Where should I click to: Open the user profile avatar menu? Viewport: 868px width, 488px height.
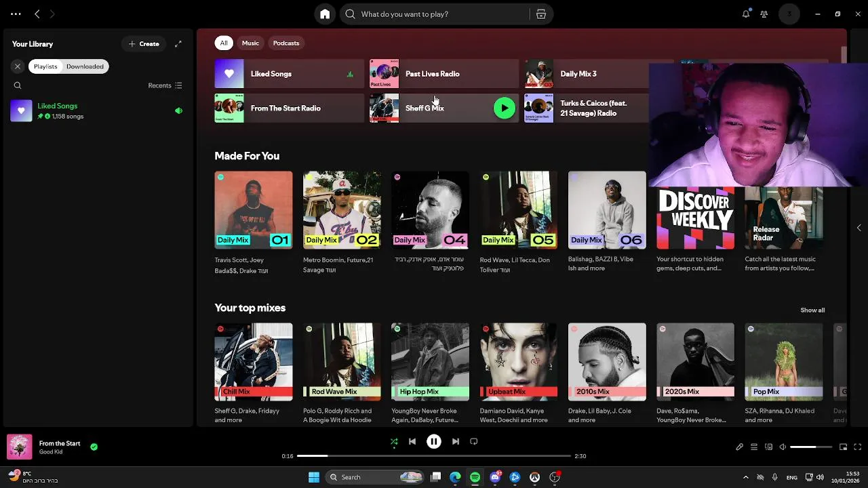coord(789,14)
